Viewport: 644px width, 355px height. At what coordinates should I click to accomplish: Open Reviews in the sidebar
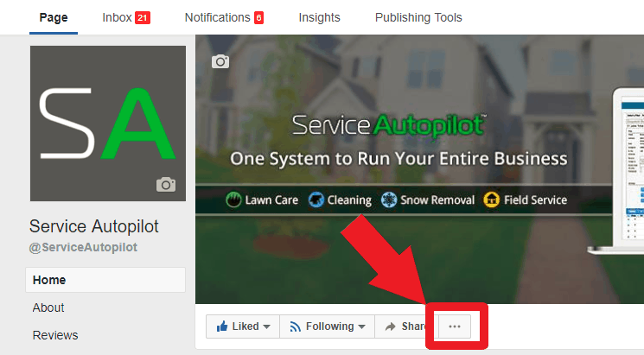(55, 335)
